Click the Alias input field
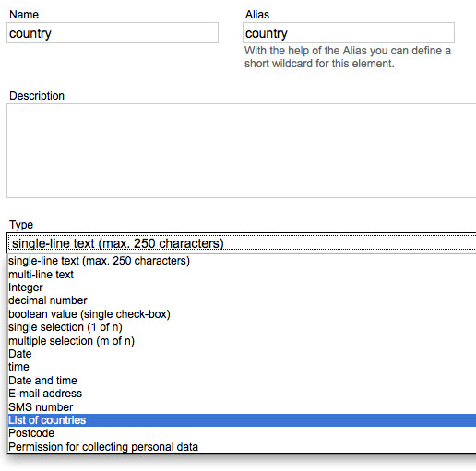 tap(349, 33)
